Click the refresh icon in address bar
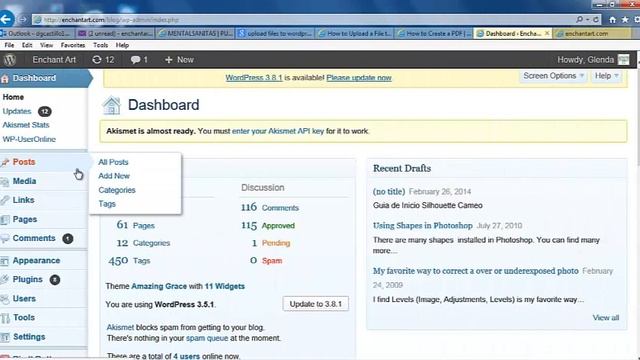 coord(596,19)
